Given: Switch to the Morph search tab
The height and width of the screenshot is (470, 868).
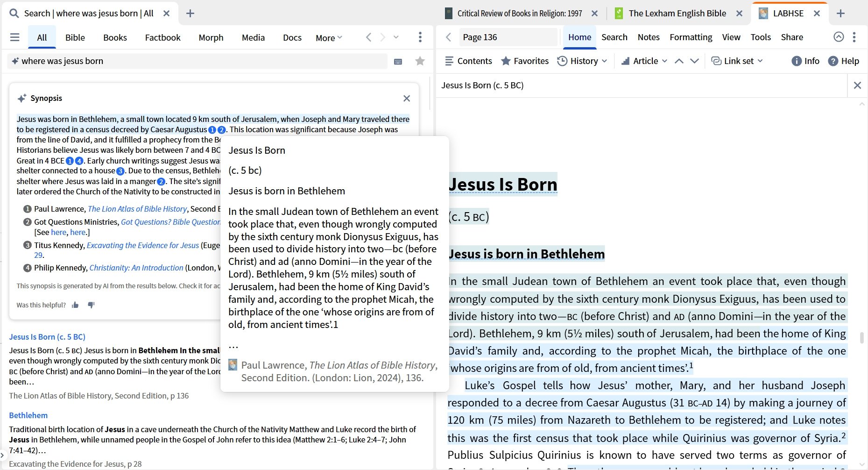Looking at the screenshot, I should [x=211, y=37].
